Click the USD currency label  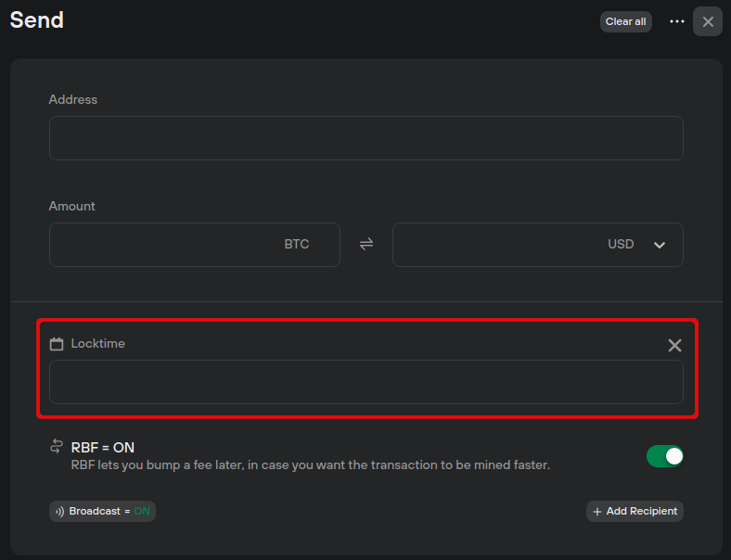point(621,244)
